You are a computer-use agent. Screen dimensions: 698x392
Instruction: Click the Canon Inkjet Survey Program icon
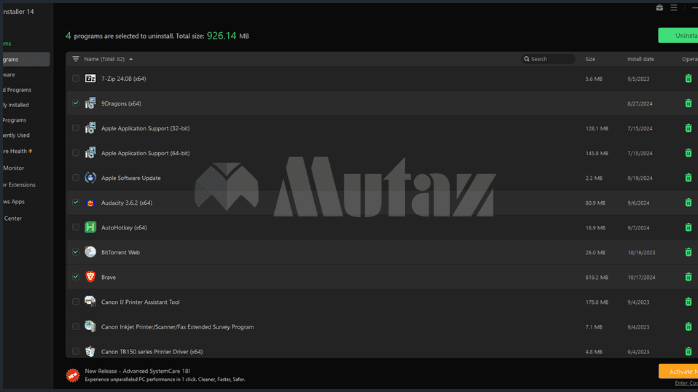[x=90, y=327]
